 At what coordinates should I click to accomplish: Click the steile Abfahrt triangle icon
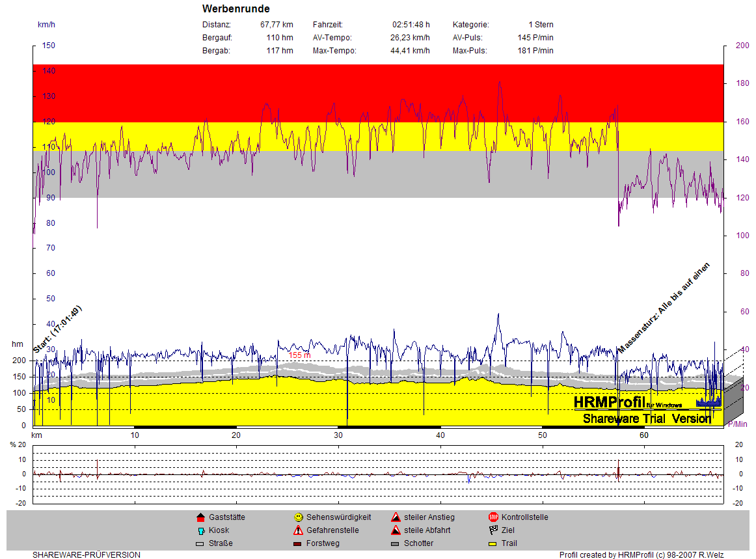point(396,530)
